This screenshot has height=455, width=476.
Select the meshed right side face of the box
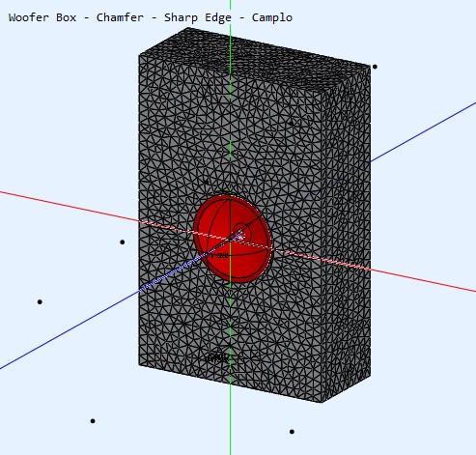coord(346,234)
